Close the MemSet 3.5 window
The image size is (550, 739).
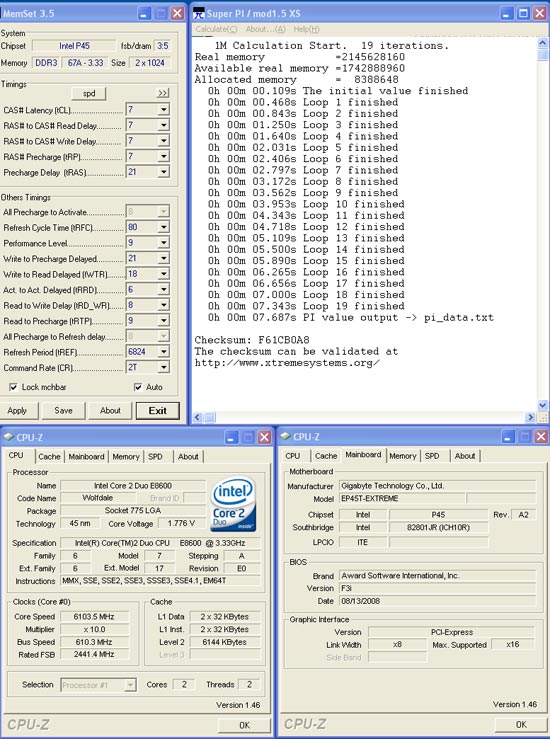(177, 13)
